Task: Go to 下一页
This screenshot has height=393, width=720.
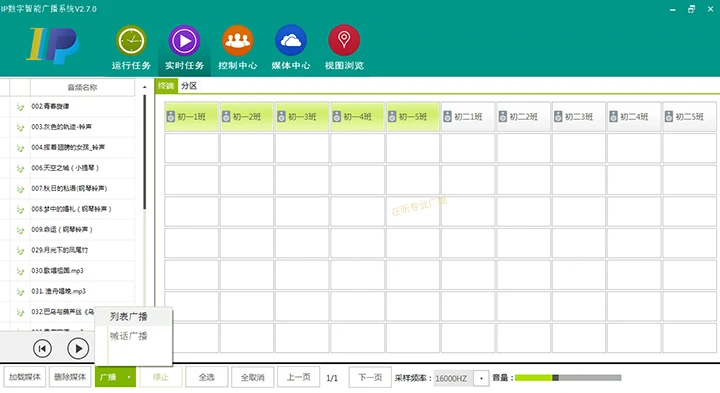Action: tap(370, 377)
